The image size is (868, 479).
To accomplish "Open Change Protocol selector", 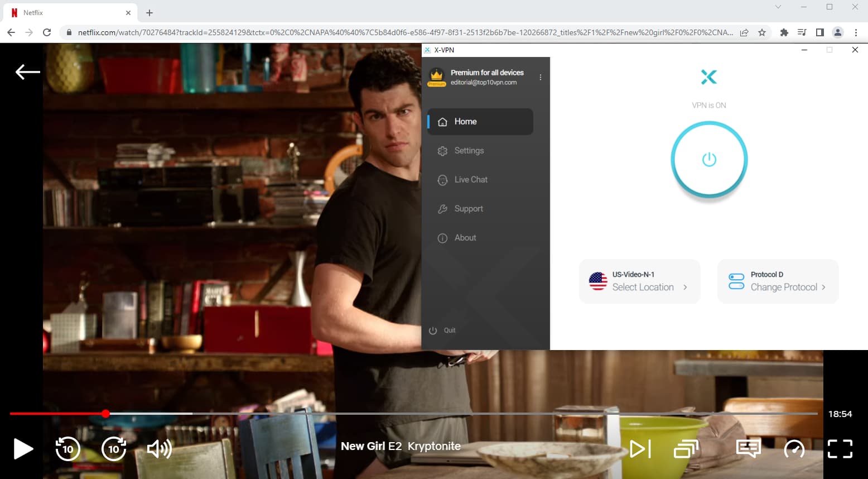I will [778, 281].
